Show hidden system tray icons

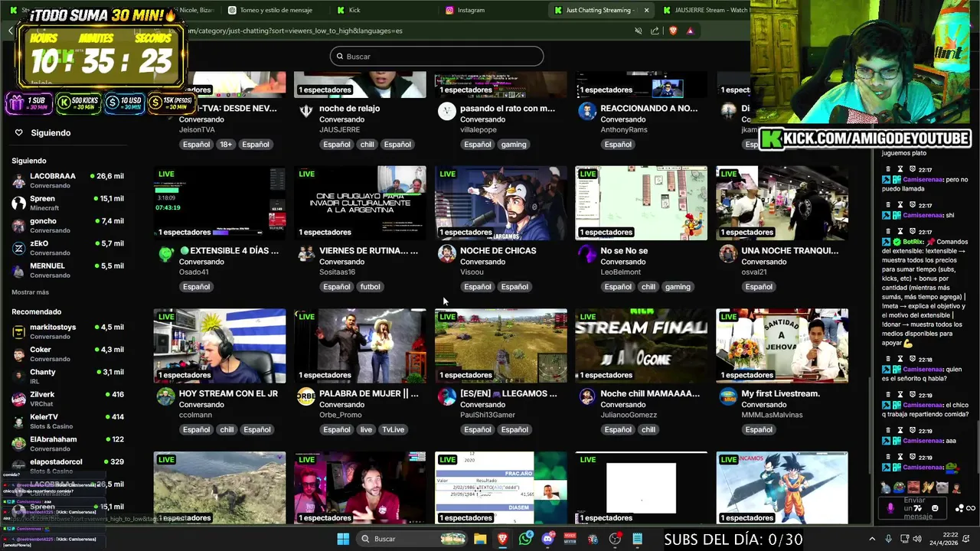[x=872, y=539]
